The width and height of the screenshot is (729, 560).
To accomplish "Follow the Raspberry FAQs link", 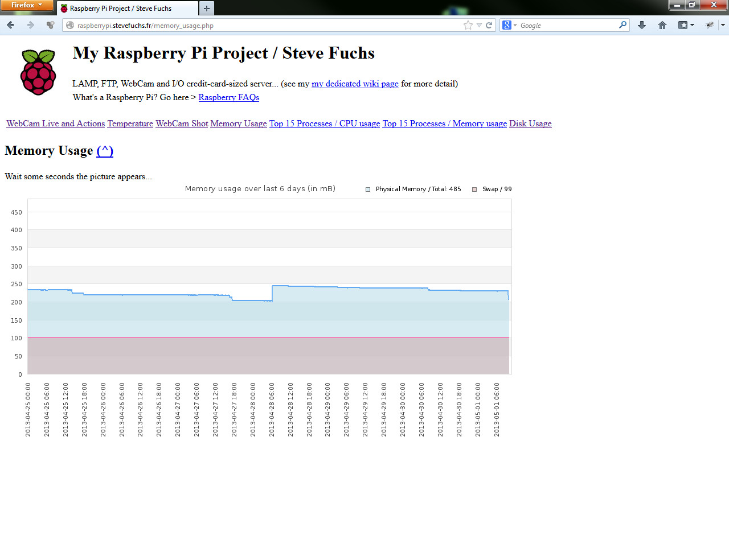I will point(228,97).
